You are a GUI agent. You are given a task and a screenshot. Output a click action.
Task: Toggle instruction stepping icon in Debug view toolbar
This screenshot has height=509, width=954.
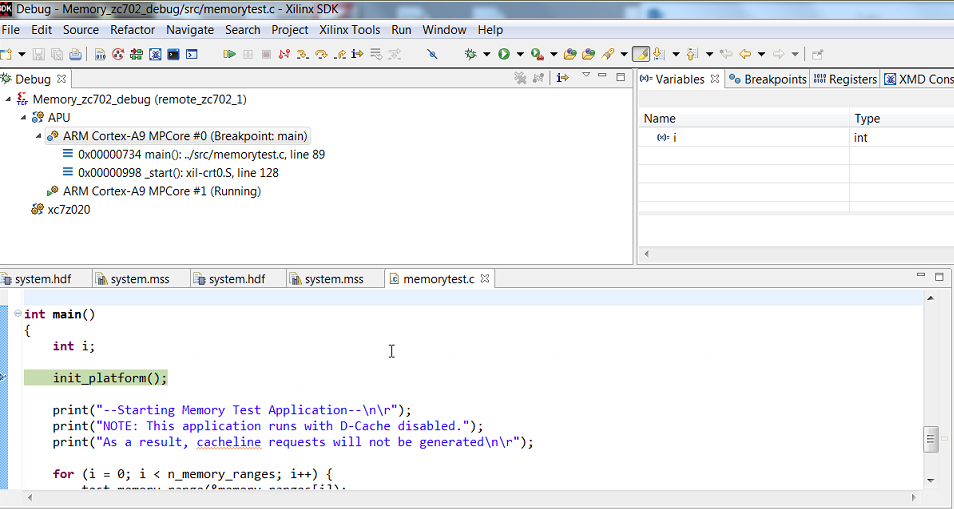(x=563, y=77)
